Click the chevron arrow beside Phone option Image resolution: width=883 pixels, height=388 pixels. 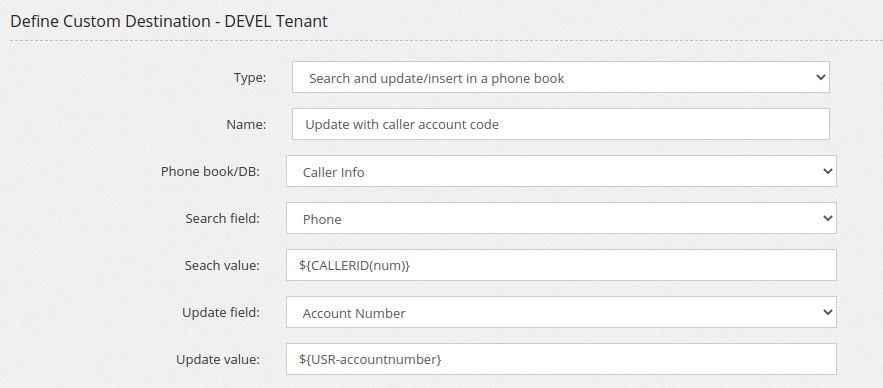[x=827, y=218]
